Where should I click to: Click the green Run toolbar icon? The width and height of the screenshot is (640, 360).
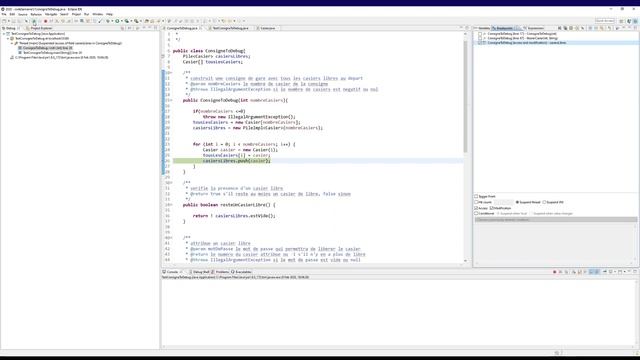click(117, 21)
